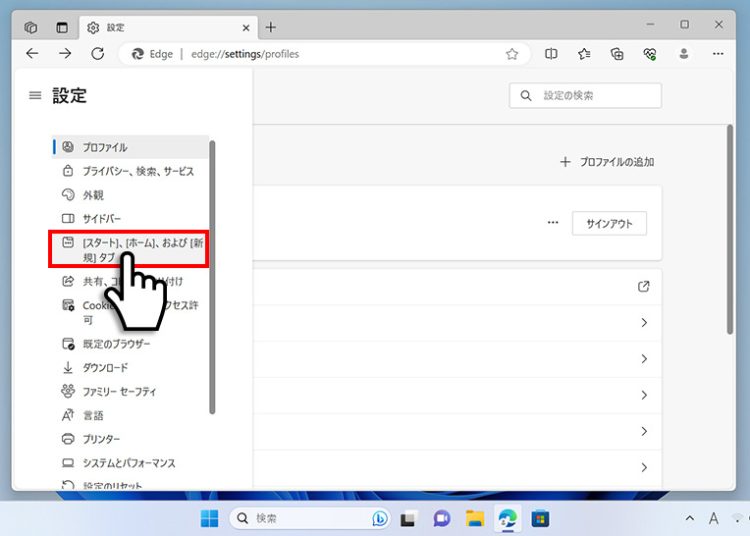Open プライバシー、検索、サービス settings
The image size is (750, 536).
point(130,171)
